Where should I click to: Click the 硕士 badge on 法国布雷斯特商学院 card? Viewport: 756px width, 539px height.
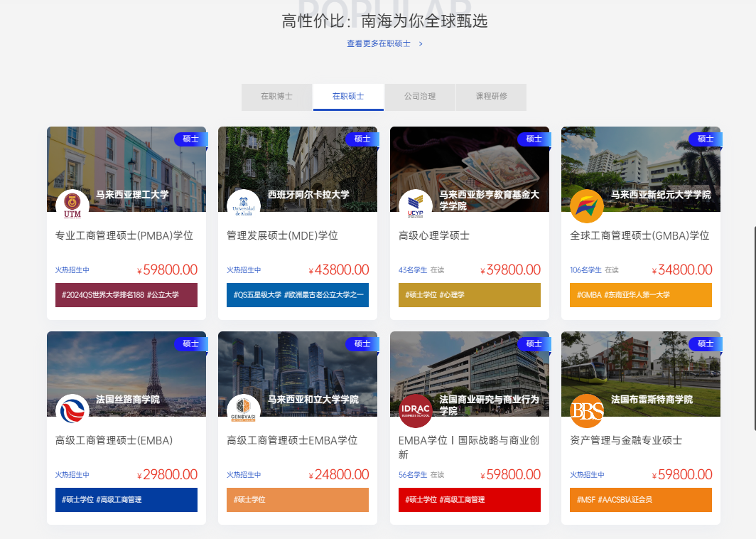pos(706,343)
